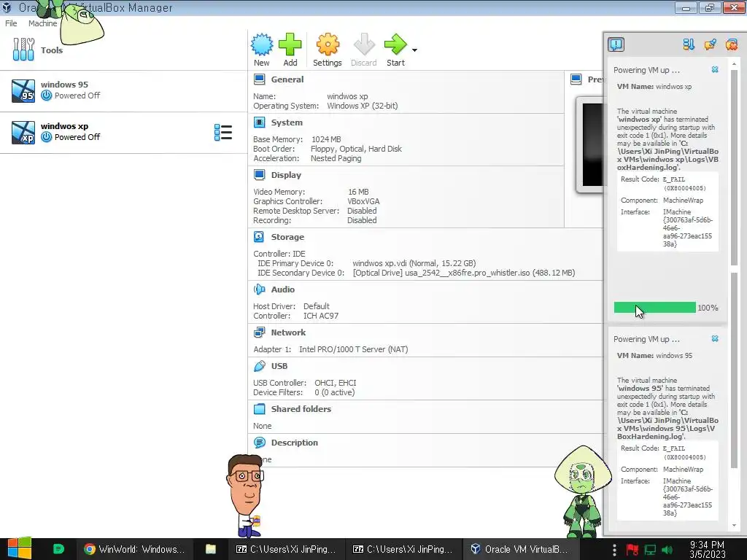Open General section heading
Screen dimensions: 747x560
point(287,79)
